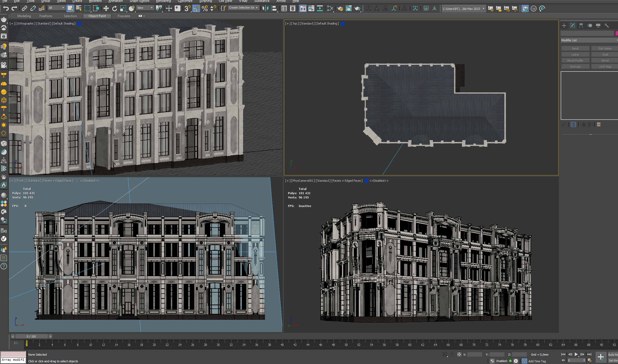
Task: Toggle the 3D Snaps button
Action: point(187,8)
